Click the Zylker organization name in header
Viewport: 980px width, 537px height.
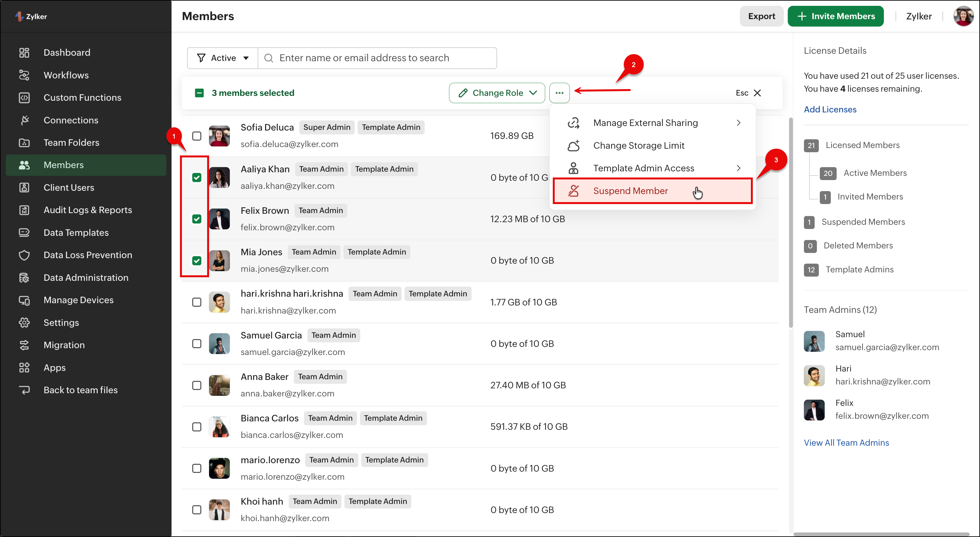click(919, 16)
